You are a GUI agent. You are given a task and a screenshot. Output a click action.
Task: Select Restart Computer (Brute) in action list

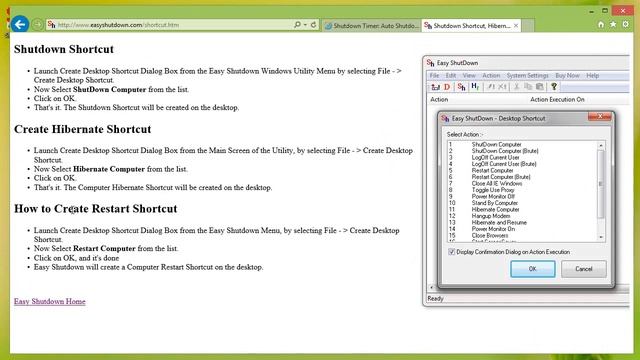click(x=523, y=177)
